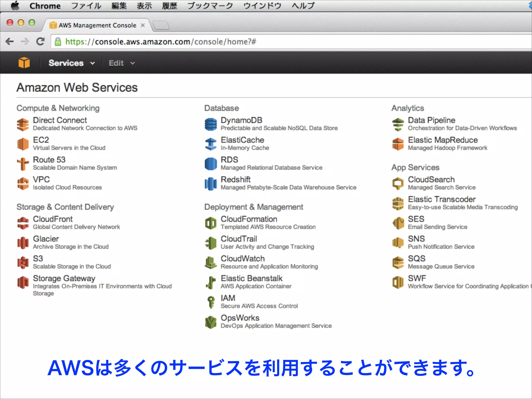Click the Data Pipeline icon
The width and height of the screenshot is (532, 399).
click(398, 124)
